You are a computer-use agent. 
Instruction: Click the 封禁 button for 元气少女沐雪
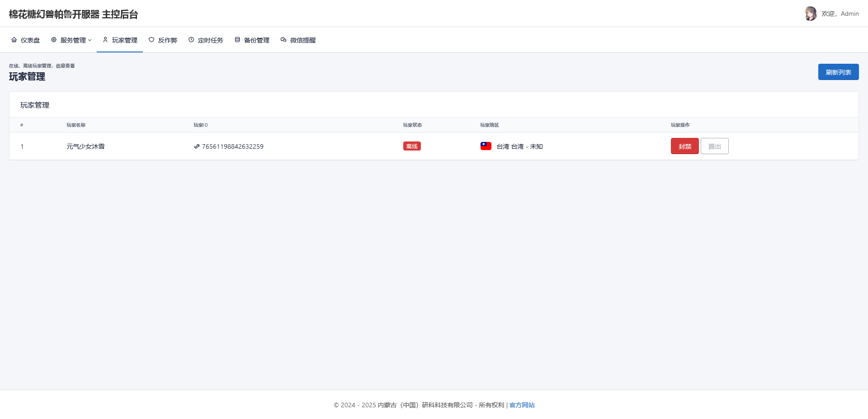684,146
